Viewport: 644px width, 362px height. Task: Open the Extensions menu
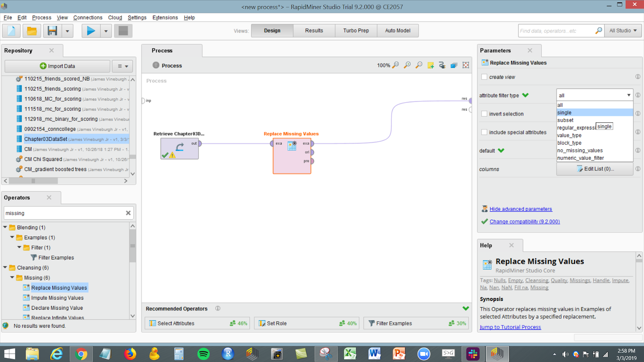coord(165,18)
